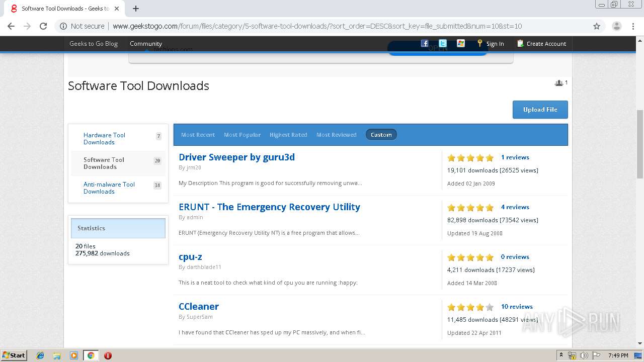Click the Upload File button
This screenshot has width=644, height=362.
(540, 110)
